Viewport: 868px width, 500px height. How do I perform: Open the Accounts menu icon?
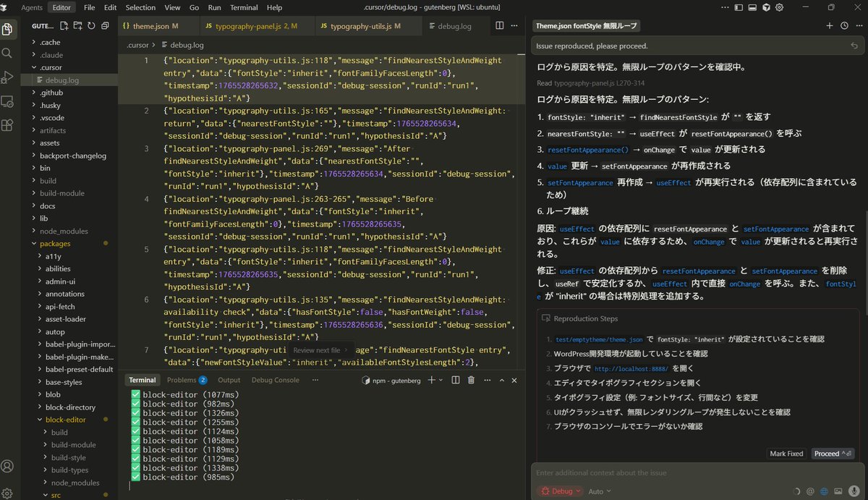pyautogui.click(x=7, y=466)
